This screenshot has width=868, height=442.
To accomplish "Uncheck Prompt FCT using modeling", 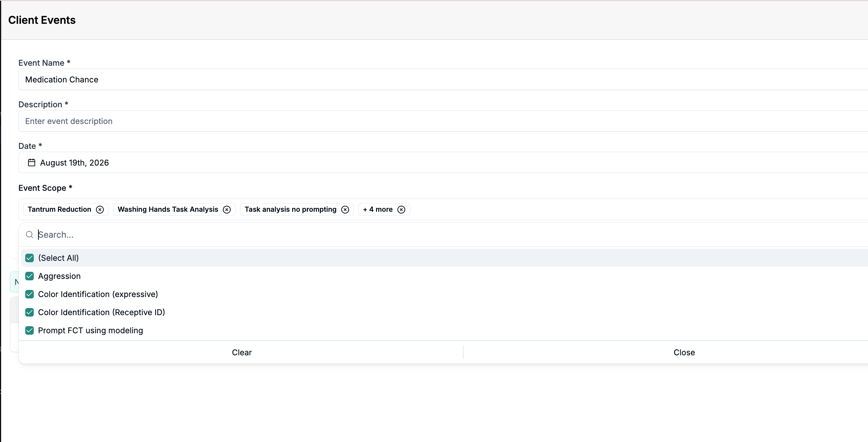I will (x=30, y=330).
